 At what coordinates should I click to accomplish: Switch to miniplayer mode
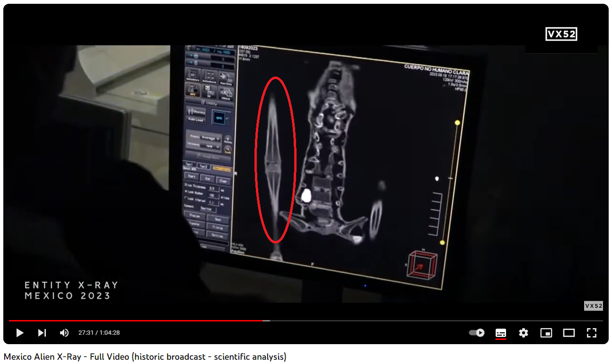[546, 333]
